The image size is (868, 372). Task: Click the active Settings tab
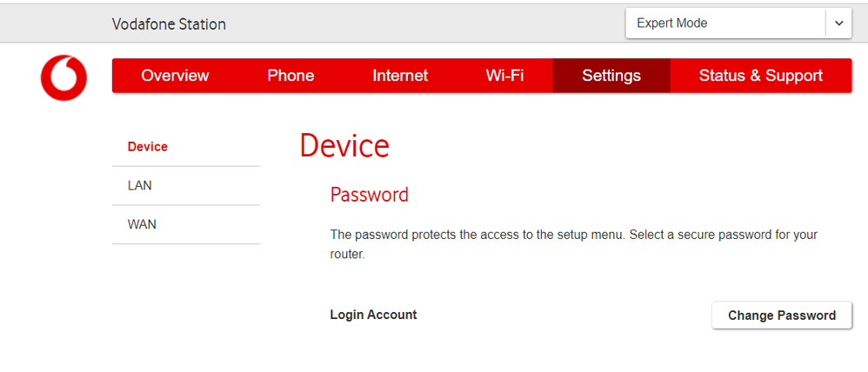point(611,76)
